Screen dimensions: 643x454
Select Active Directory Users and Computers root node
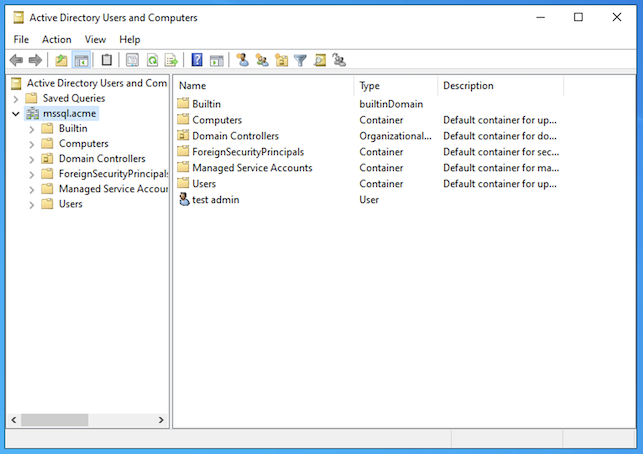click(97, 83)
